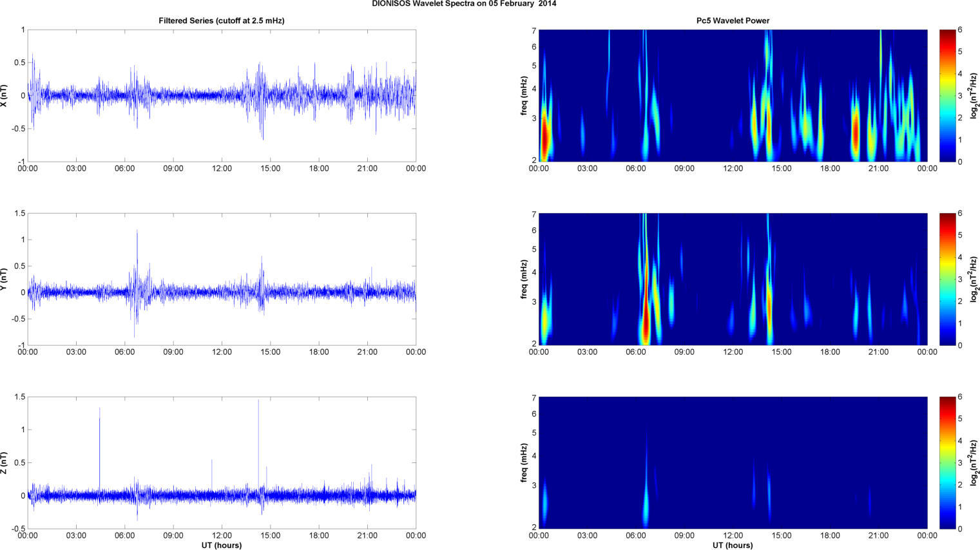The width and height of the screenshot is (980, 550).
Task: Click the 18:00 tick label under the Y series
Action: click(x=319, y=352)
